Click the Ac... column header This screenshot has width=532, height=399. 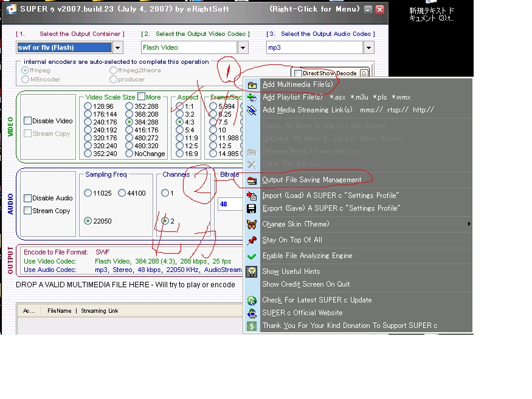pyautogui.click(x=29, y=311)
